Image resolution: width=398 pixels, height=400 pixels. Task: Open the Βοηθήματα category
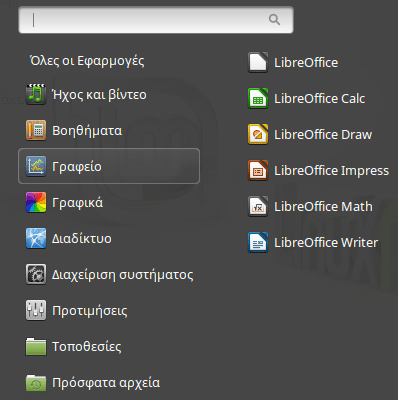[87, 131]
